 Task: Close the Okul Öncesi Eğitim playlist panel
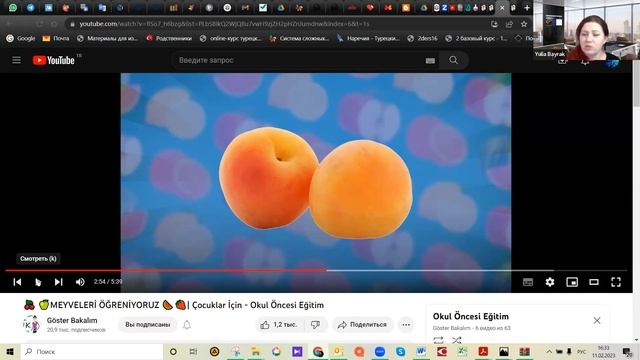(x=597, y=320)
